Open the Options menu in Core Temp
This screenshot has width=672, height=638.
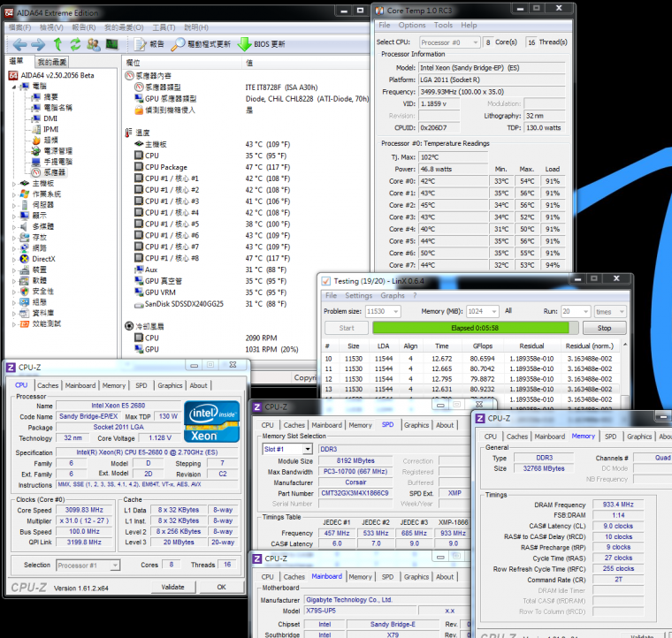[412, 26]
